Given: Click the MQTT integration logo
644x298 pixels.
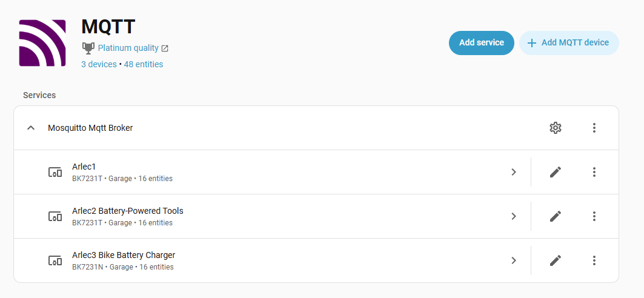Looking at the screenshot, I should (x=42, y=43).
